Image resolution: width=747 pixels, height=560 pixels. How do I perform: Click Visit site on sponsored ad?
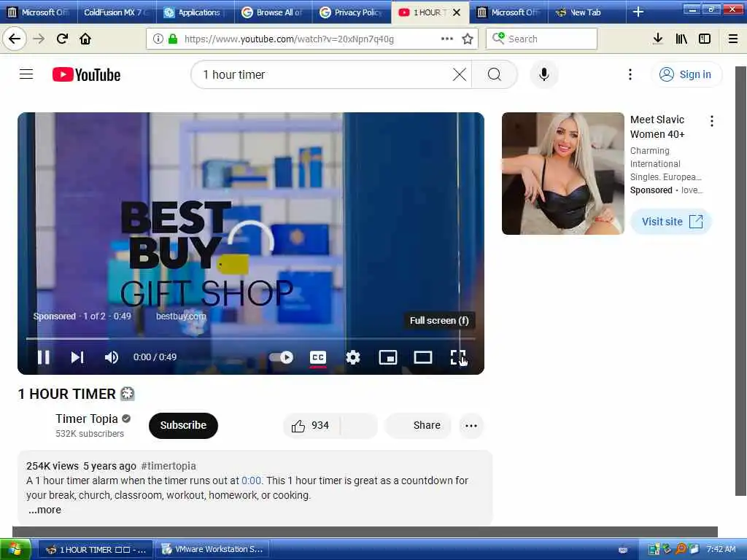(x=671, y=222)
